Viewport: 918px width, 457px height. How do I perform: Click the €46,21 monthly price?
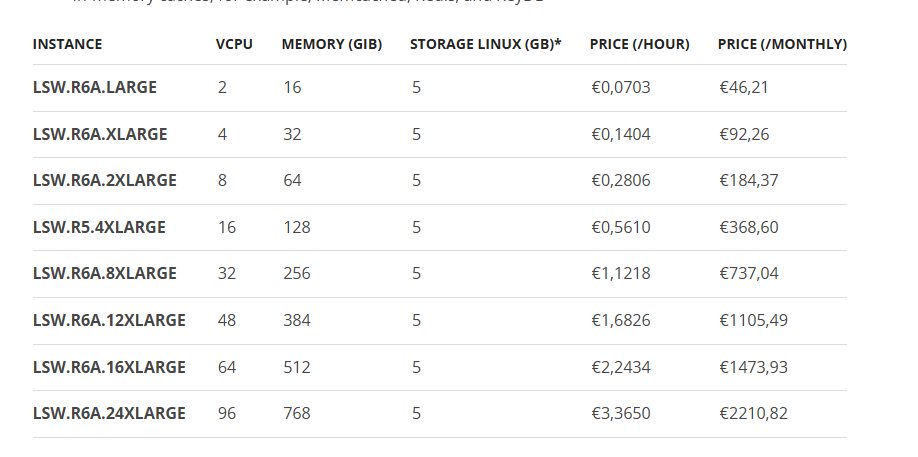(744, 87)
